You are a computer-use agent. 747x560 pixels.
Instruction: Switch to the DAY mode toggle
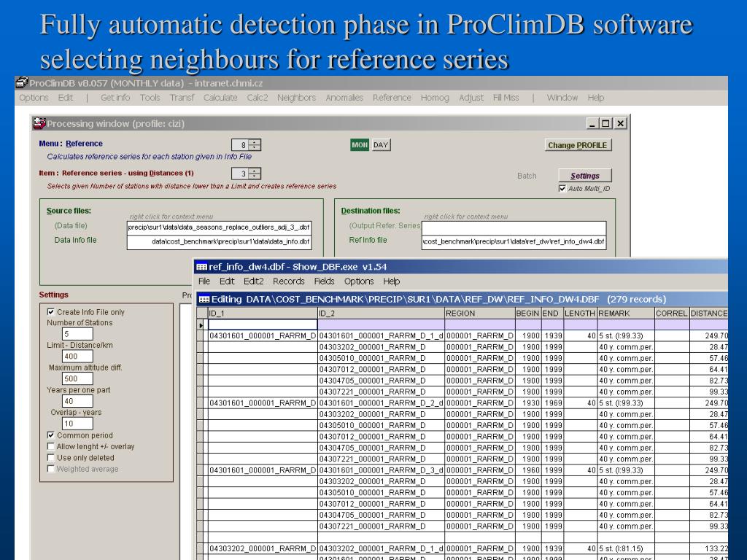(x=381, y=145)
